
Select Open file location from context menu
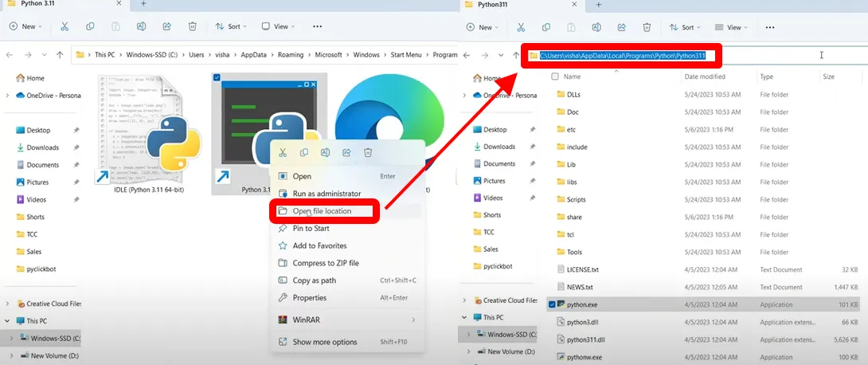pyautogui.click(x=322, y=211)
